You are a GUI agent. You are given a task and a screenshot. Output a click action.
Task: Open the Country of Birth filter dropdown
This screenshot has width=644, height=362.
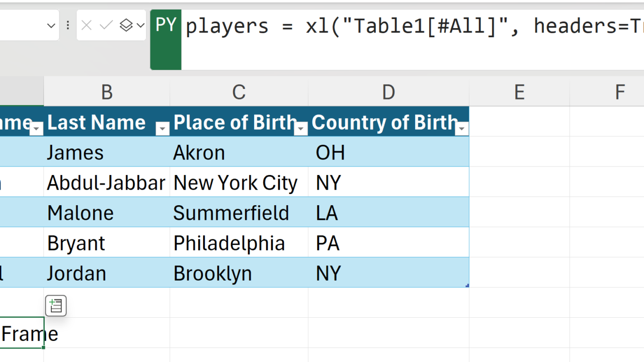[462, 129]
